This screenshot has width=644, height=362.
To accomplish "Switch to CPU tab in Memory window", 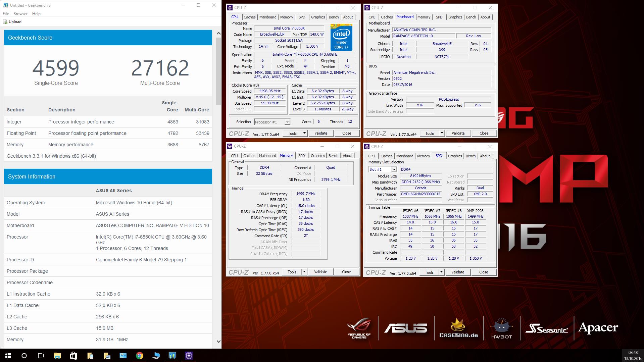I will [234, 156].
